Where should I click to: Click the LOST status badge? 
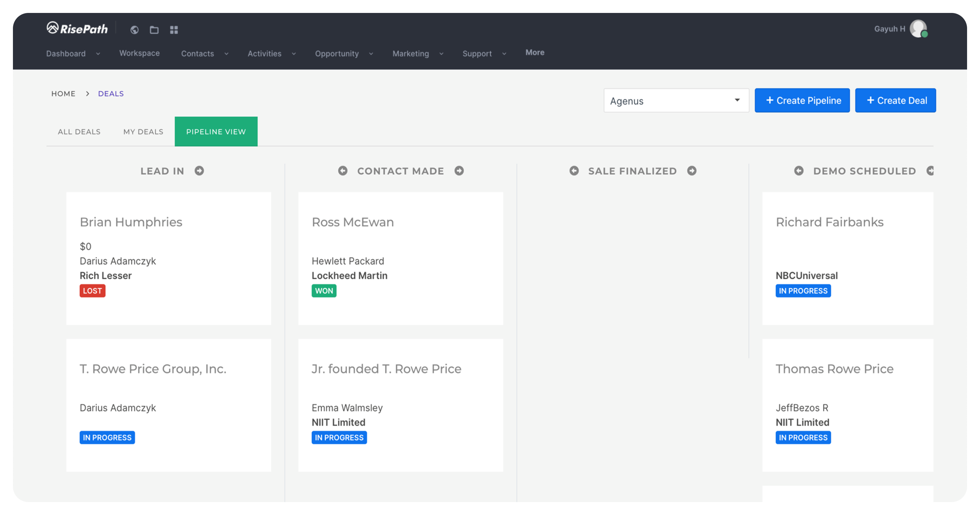pos(92,291)
